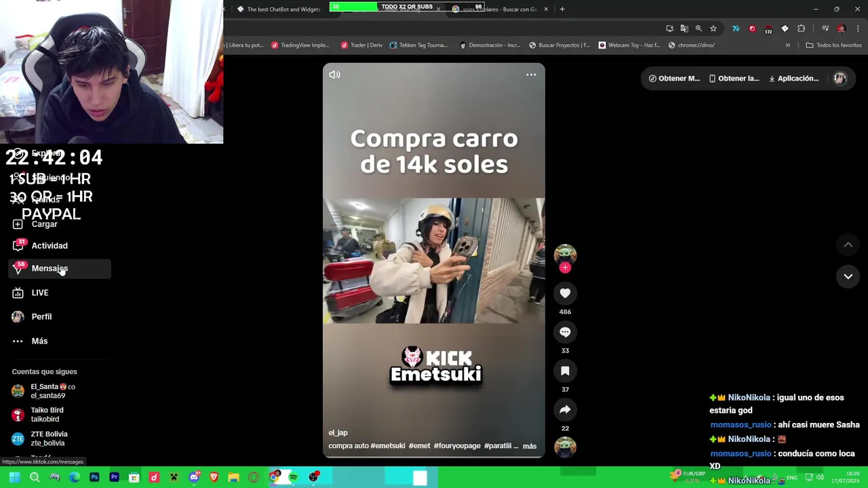This screenshot has height=488, width=868.
Task: Click the Obtener M... button
Action: pos(674,79)
